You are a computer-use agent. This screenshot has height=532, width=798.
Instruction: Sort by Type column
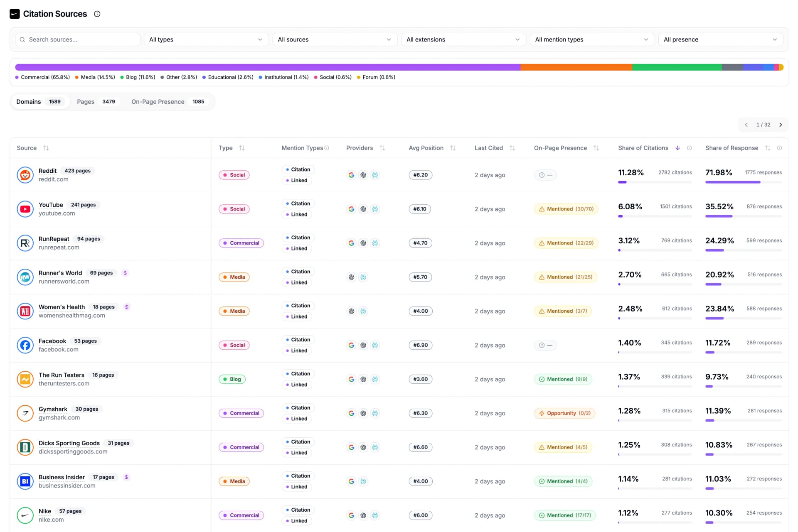(242, 148)
